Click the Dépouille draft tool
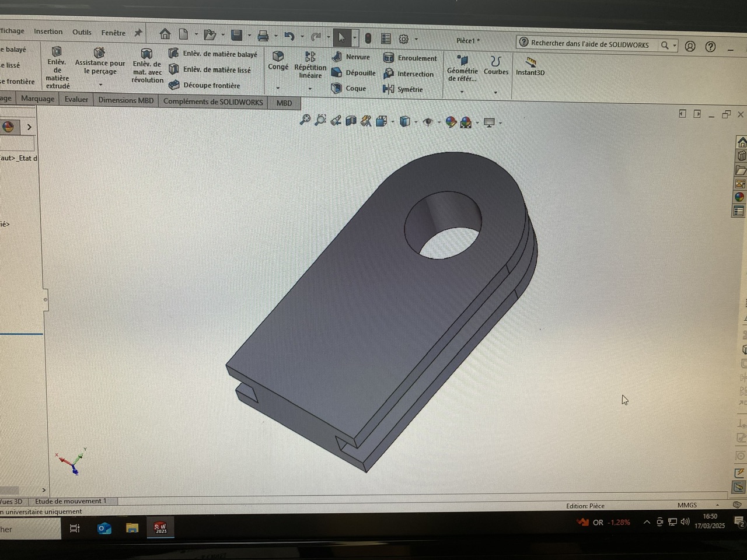 pos(337,72)
